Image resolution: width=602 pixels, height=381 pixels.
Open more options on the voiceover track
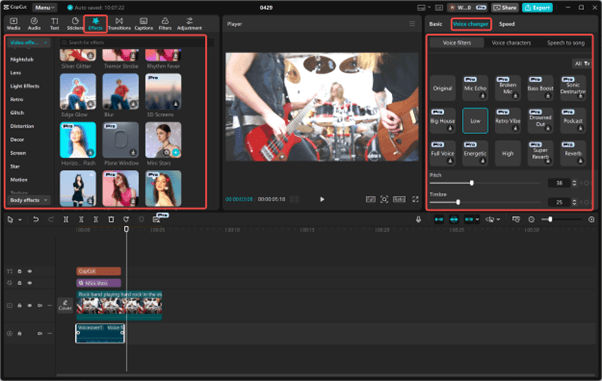(50, 333)
